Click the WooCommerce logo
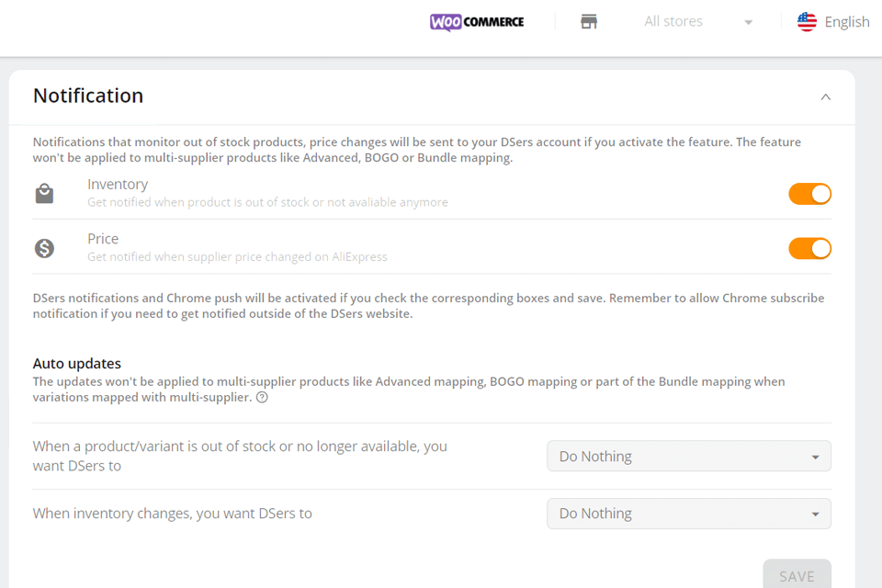Image resolution: width=882 pixels, height=588 pixels. point(477,22)
